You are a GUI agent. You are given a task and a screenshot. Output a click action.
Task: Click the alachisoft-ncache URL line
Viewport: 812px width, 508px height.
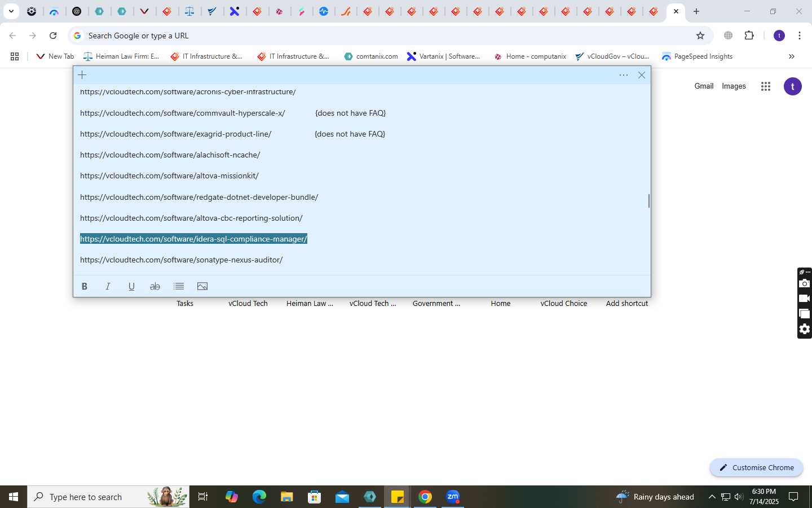(170, 155)
